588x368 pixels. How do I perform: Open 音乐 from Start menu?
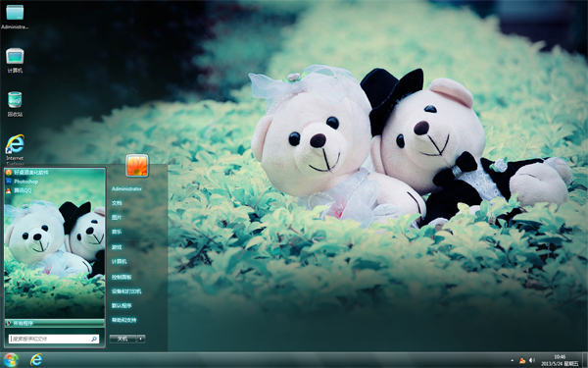coord(117,232)
